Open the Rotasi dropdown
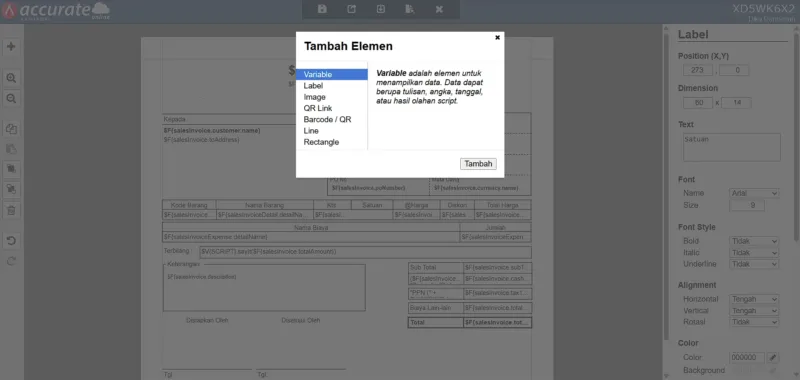The image size is (800, 380). 754,322
